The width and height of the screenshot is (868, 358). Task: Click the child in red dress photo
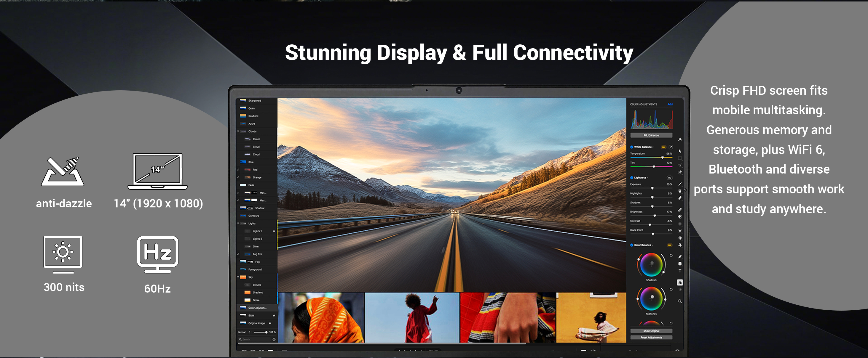click(412, 318)
